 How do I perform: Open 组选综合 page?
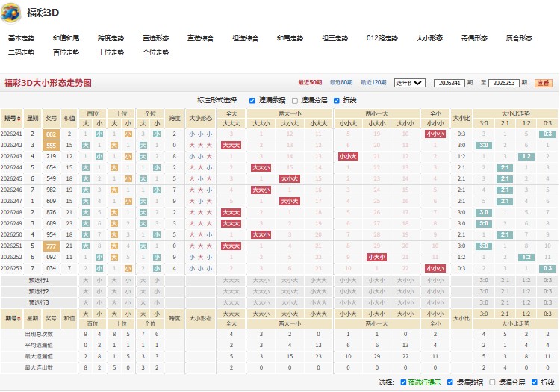pos(246,38)
